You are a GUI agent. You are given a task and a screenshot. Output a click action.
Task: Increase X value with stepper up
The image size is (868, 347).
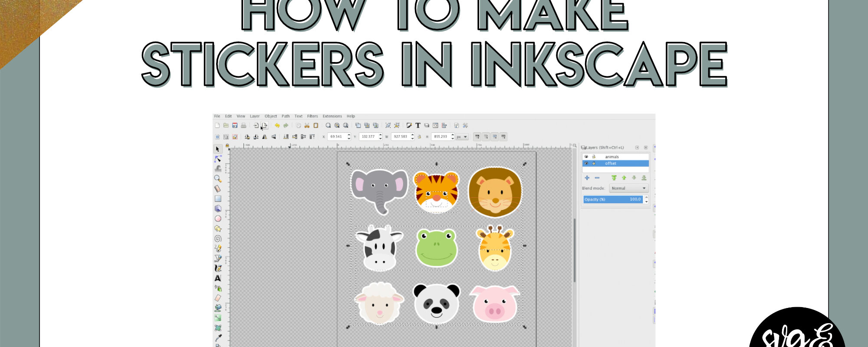(349, 135)
